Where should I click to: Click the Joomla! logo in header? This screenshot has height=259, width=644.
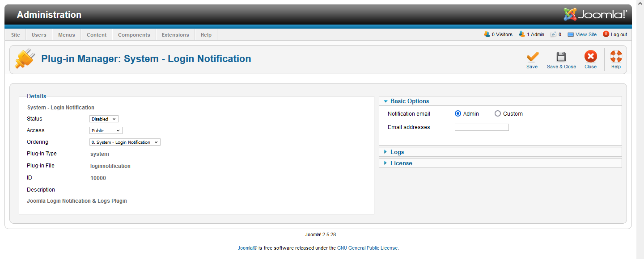click(x=595, y=15)
